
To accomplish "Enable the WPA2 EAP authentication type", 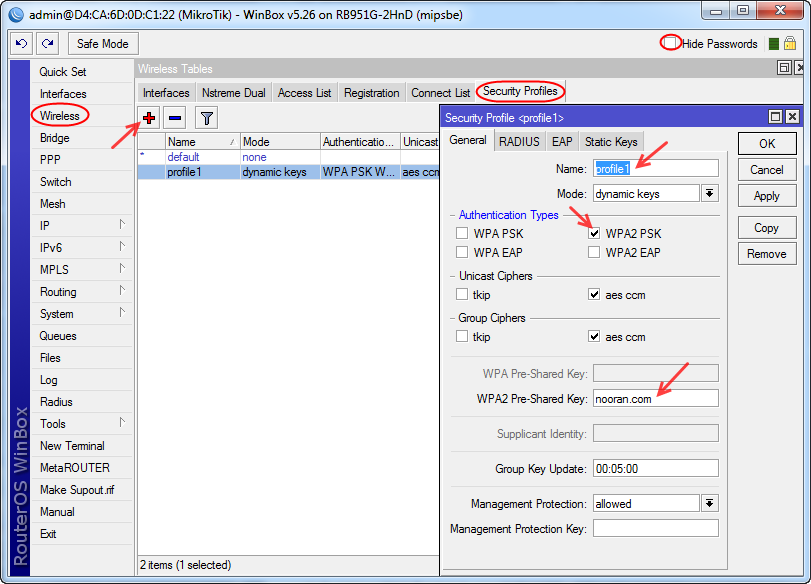I will pyautogui.click(x=594, y=252).
